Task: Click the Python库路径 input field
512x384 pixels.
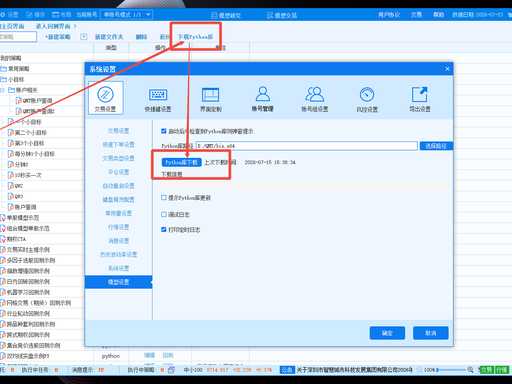Action: [307, 146]
